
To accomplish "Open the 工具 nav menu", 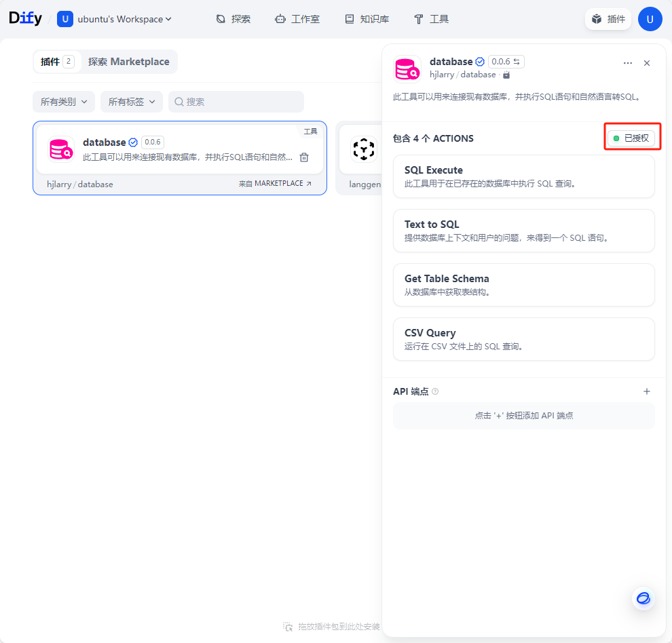I will click(x=432, y=19).
